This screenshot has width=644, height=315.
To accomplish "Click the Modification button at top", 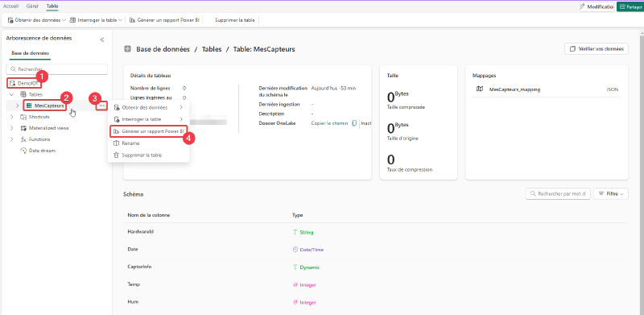I will point(597,6).
